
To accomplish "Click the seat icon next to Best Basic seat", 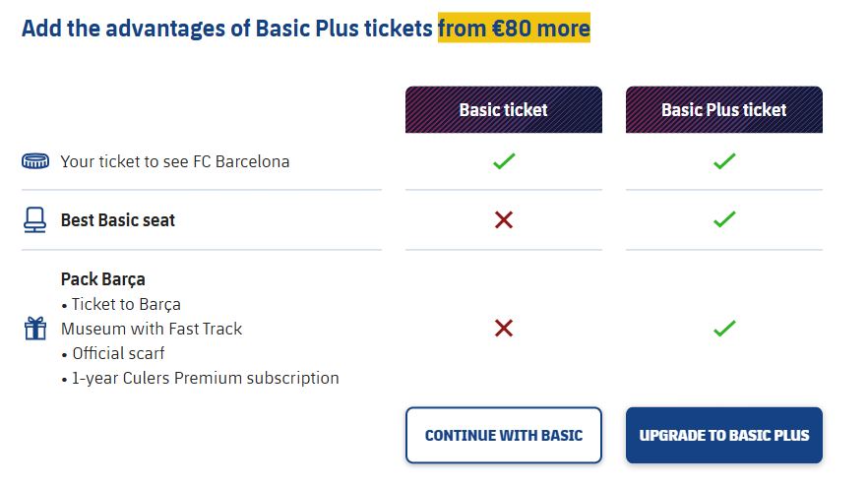I will click(35, 220).
